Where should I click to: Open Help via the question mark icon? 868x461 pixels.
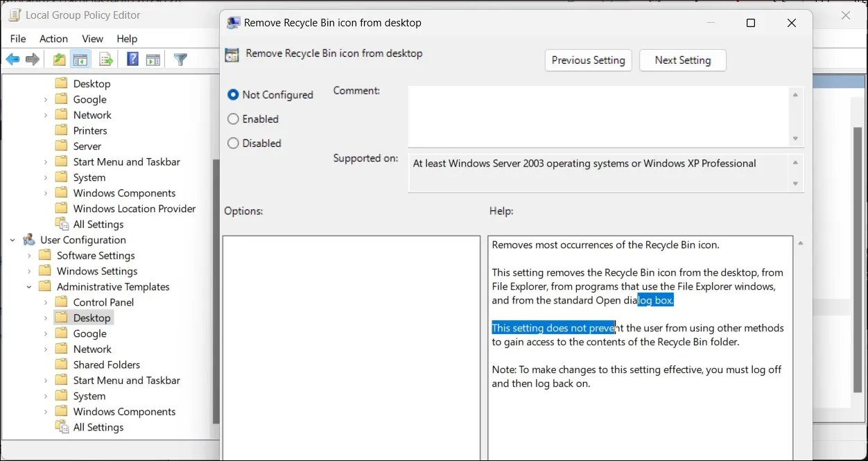pyautogui.click(x=132, y=59)
